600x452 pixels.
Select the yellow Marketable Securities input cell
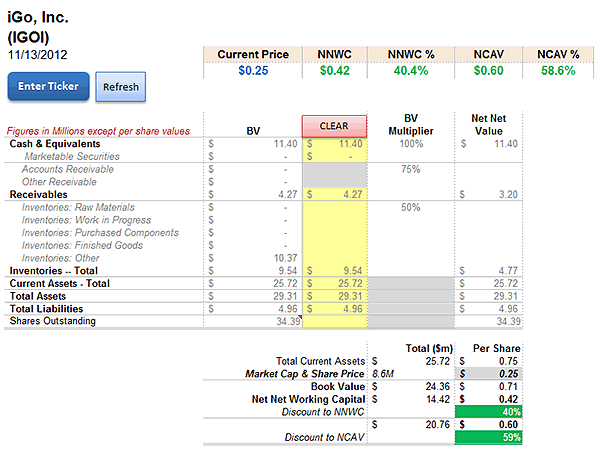click(x=335, y=157)
